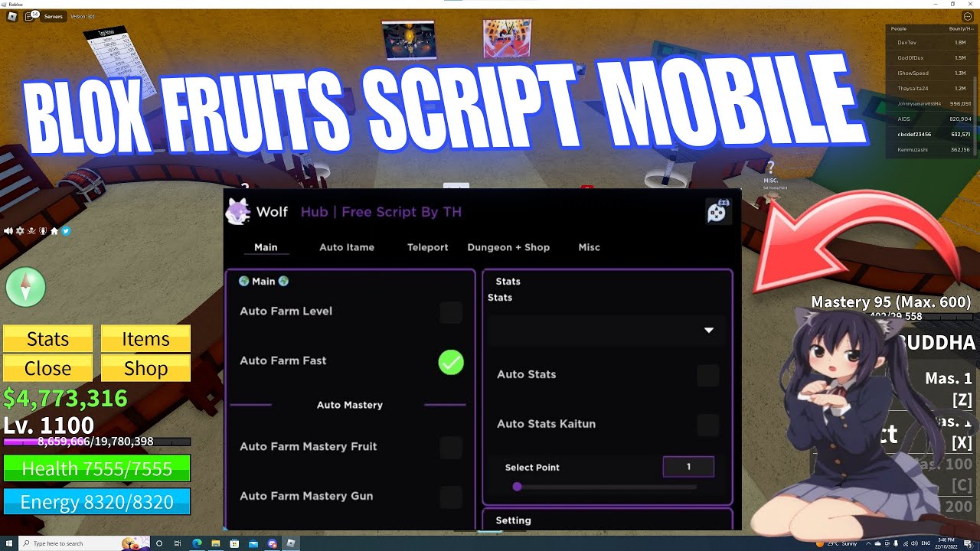This screenshot has width=980, height=551.
Task: Click the Health 7555/7555 bar
Action: point(97,468)
